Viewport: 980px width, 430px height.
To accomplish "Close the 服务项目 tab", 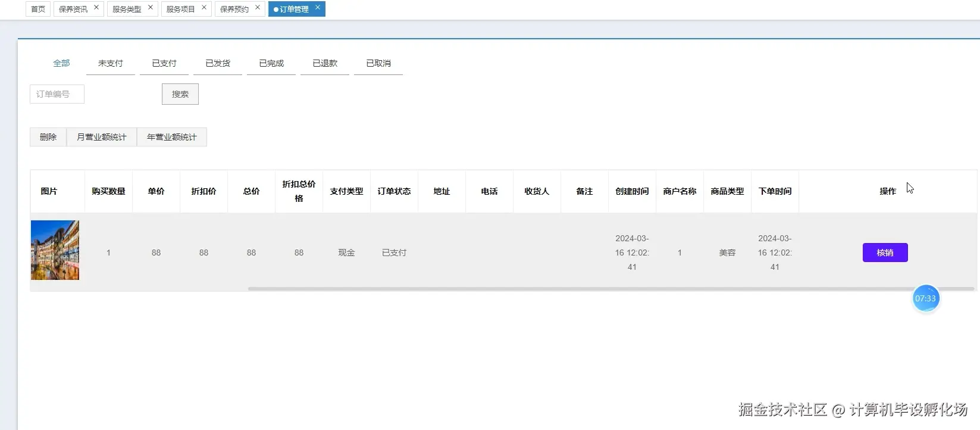I will click(x=204, y=8).
